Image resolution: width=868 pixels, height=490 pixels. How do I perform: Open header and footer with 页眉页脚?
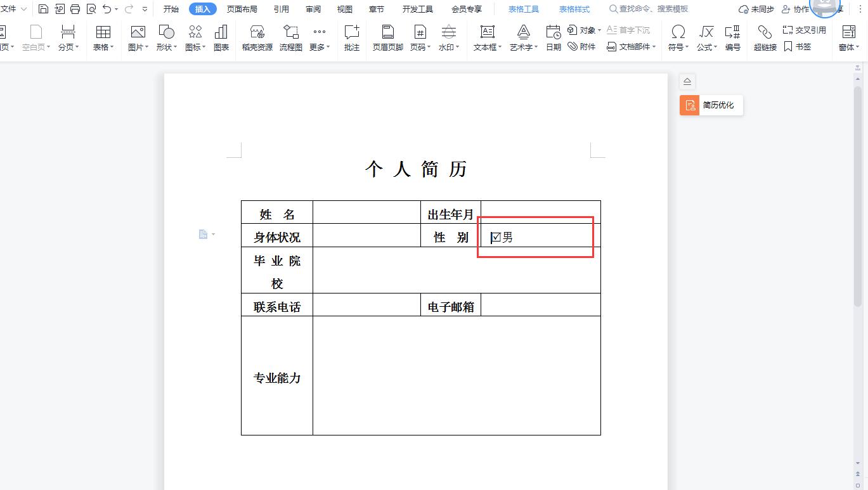click(387, 38)
